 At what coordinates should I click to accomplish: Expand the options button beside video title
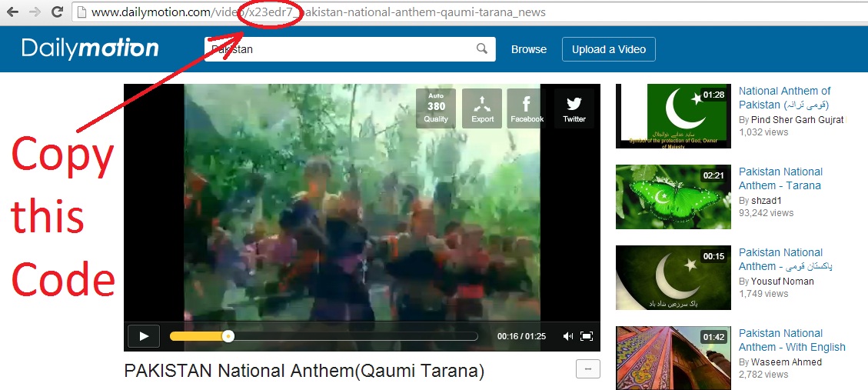click(x=587, y=369)
